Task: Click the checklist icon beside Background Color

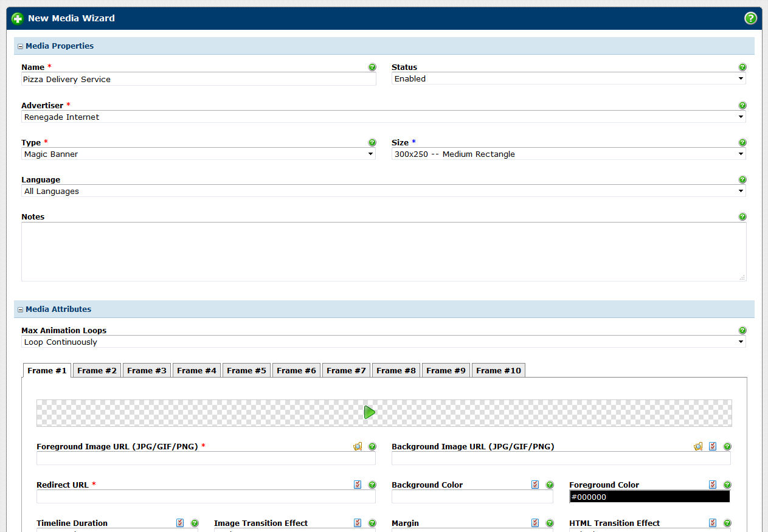Action: 535,485
